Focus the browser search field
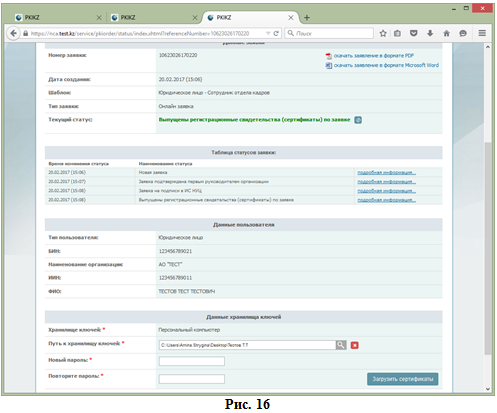497x413 pixels. [x=329, y=33]
